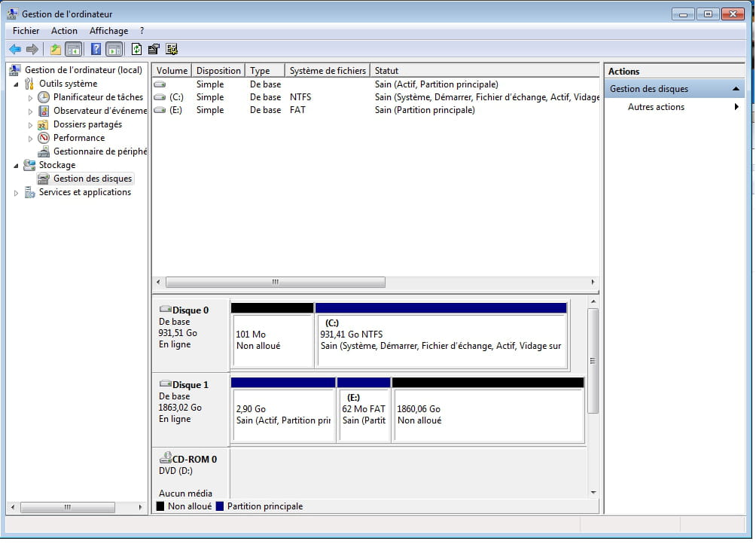756x544 pixels.
Task: Click the disk settings icon with gear
Action: point(172,50)
